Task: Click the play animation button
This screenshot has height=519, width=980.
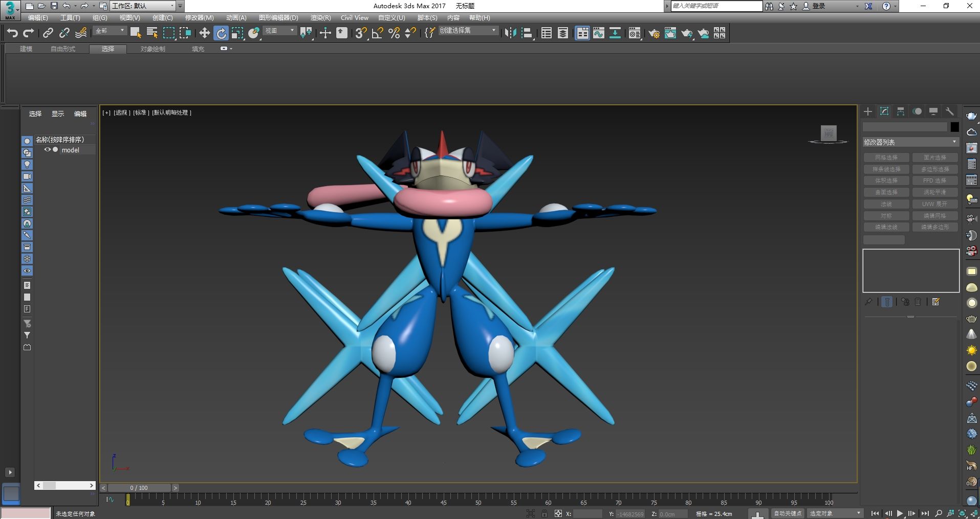Action: coord(900,513)
